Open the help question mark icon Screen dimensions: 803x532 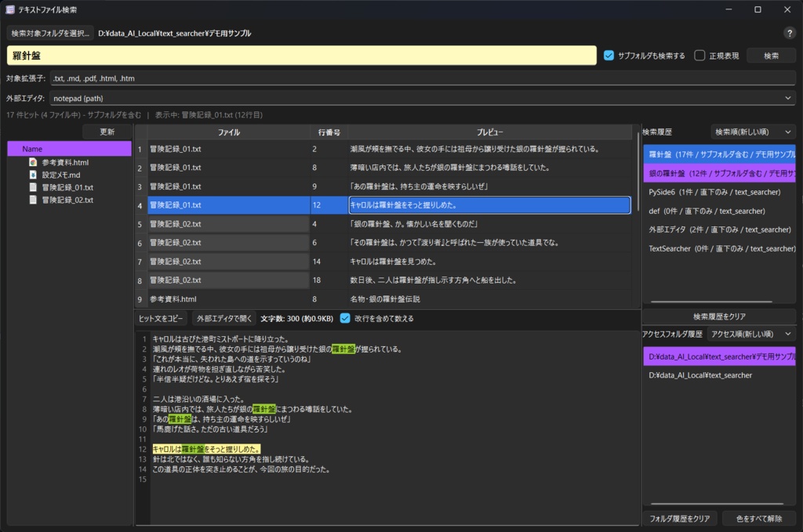[789, 33]
